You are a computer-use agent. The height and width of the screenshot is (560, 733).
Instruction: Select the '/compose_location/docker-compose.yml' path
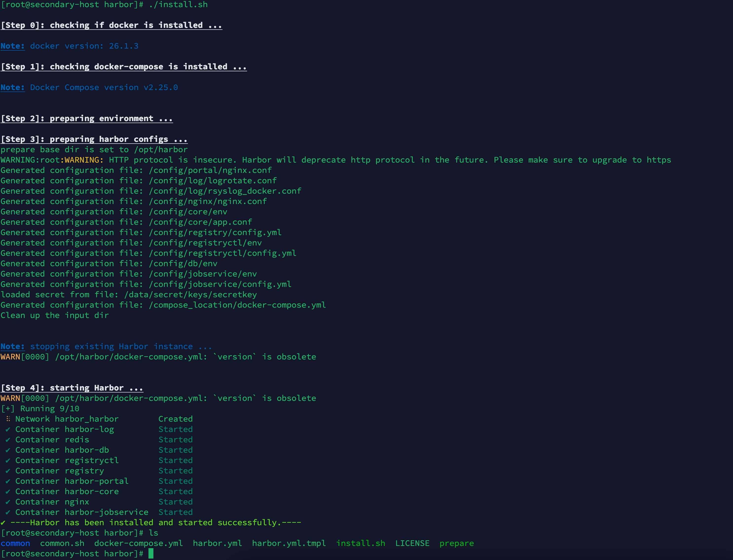click(237, 305)
